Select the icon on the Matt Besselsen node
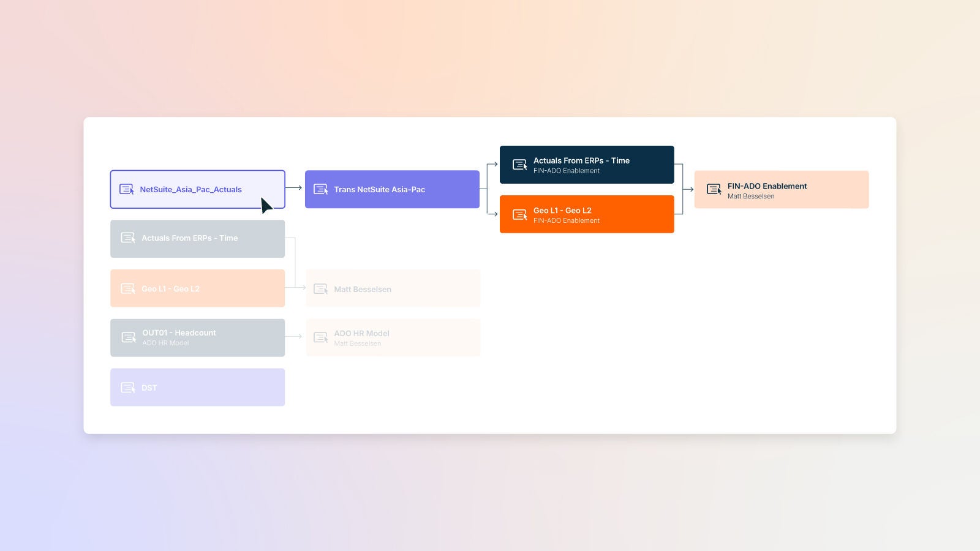This screenshot has width=980, height=551. (320, 288)
